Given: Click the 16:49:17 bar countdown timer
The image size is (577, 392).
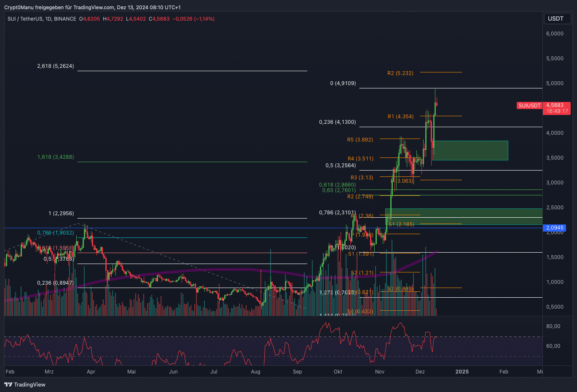Looking at the screenshot, I should point(557,111).
